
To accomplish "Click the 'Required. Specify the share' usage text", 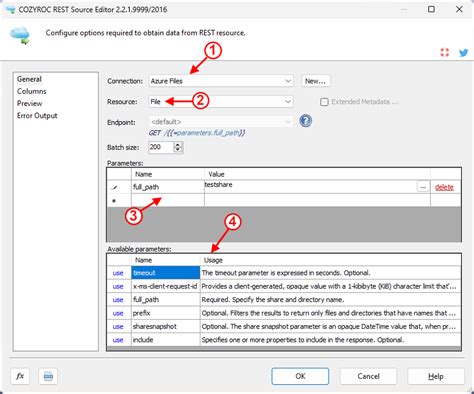I will point(273,300).
